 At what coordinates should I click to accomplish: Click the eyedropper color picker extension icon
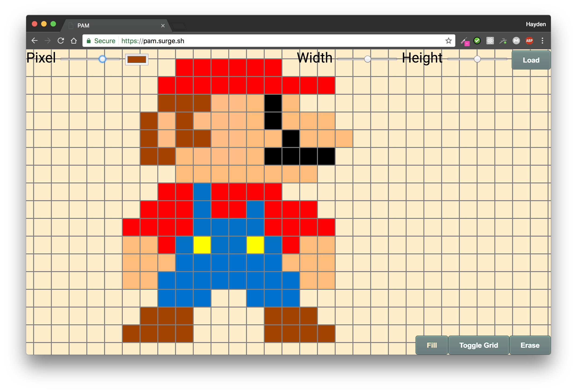(465, 41)
